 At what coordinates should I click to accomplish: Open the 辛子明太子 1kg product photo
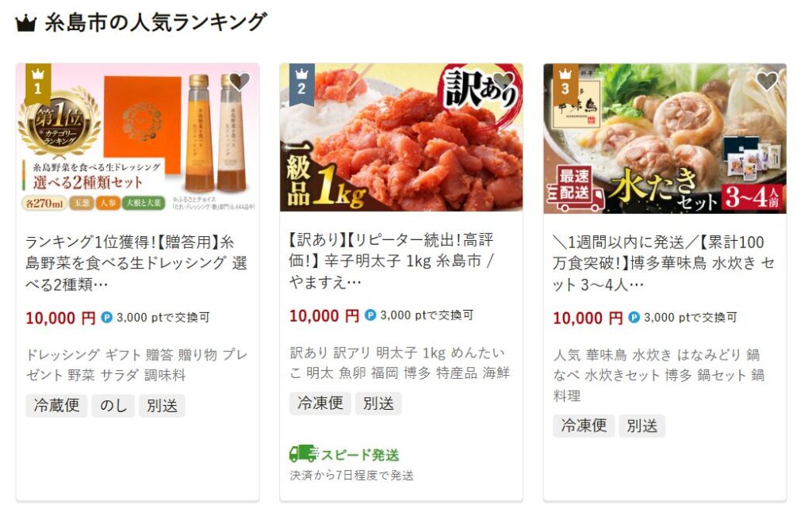point(401,138)
